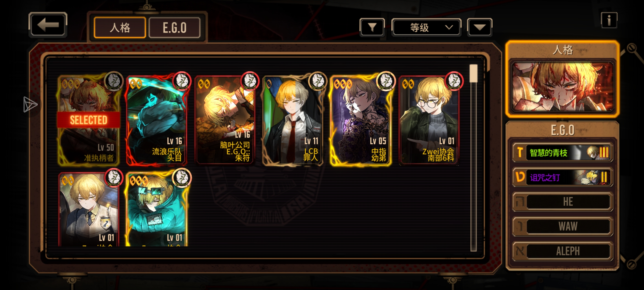Expand the empty HE E.G.O slot

pos(563,202)
